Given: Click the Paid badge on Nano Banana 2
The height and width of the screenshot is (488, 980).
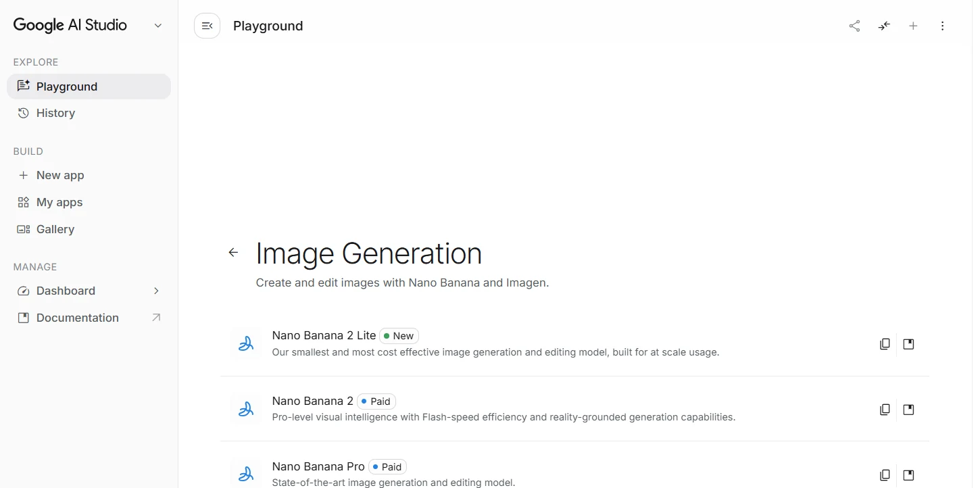Looking at the screenshot, I should [x=376, y=401].
